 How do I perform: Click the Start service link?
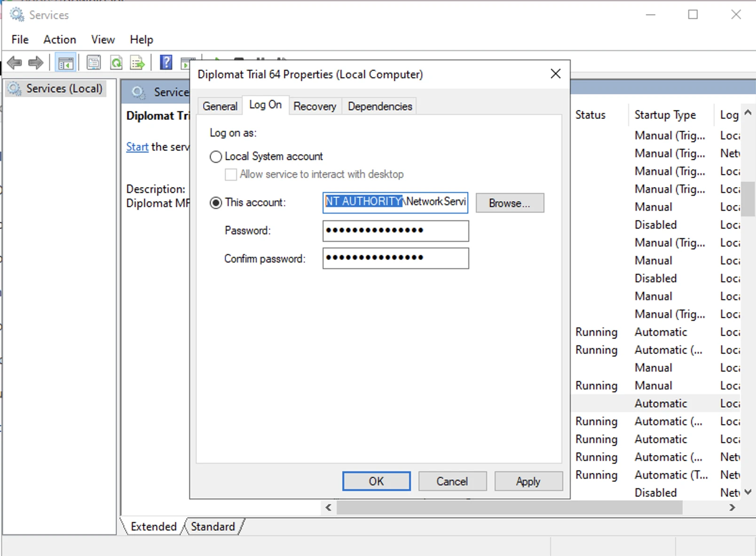[x=137, y=147]
